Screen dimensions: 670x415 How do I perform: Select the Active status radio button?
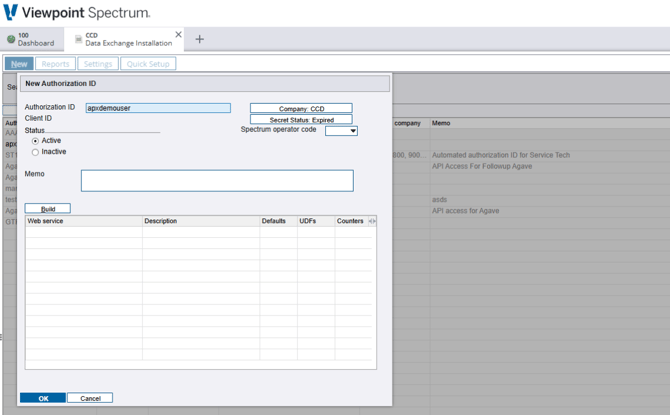pos(35,141)
